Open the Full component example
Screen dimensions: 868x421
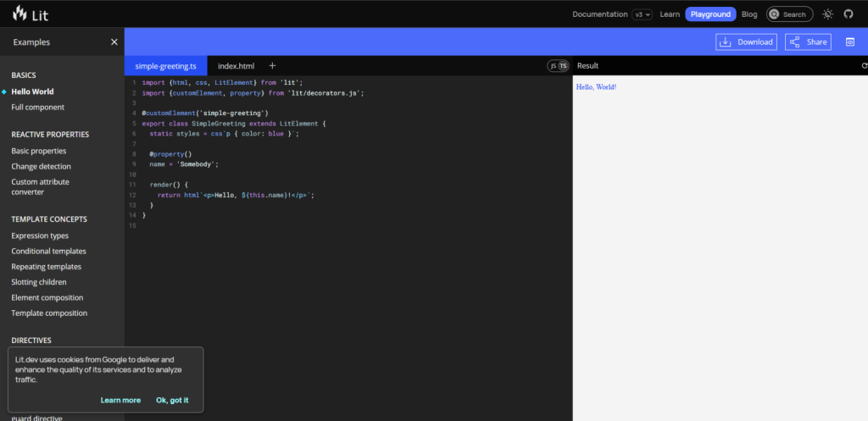[x=37, y=108]
